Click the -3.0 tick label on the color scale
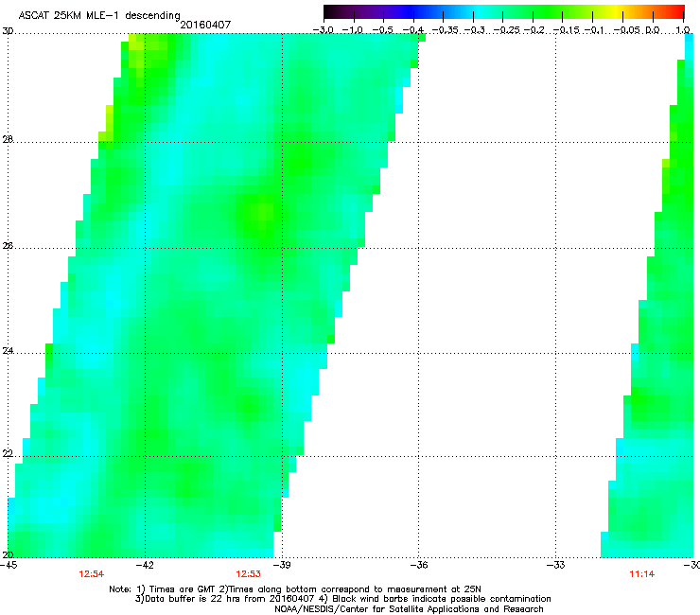Screen dimensions: 700x615 tap(323, 30)
